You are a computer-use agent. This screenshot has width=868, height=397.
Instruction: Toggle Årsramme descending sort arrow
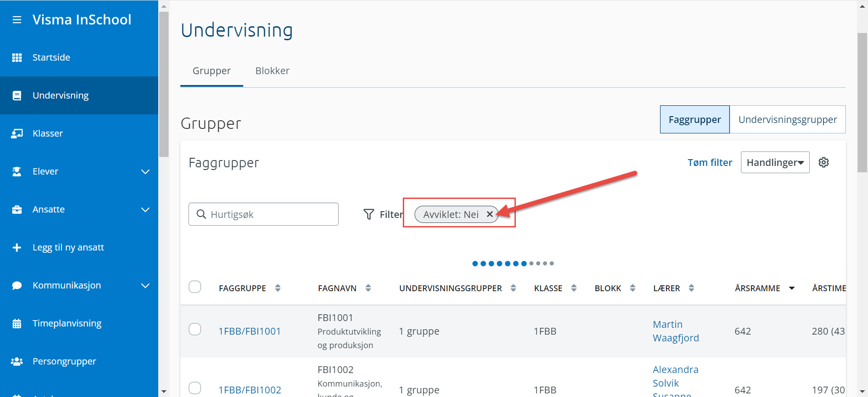click(x=792, y=288)
